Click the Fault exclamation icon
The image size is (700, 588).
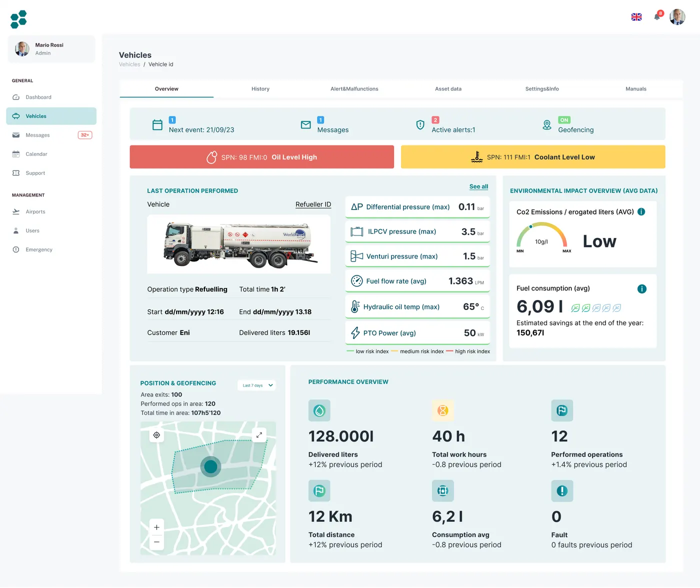(x=562, y=491)
